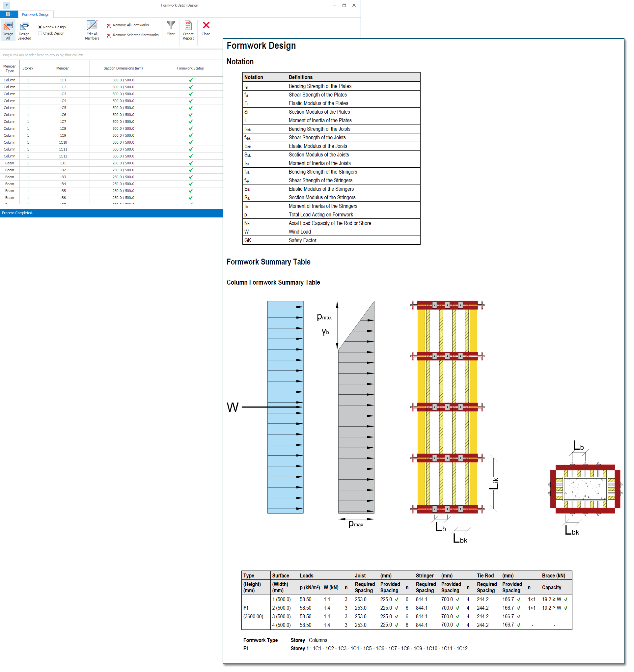Select the 1B3 beam row

[x=63, y=177]
